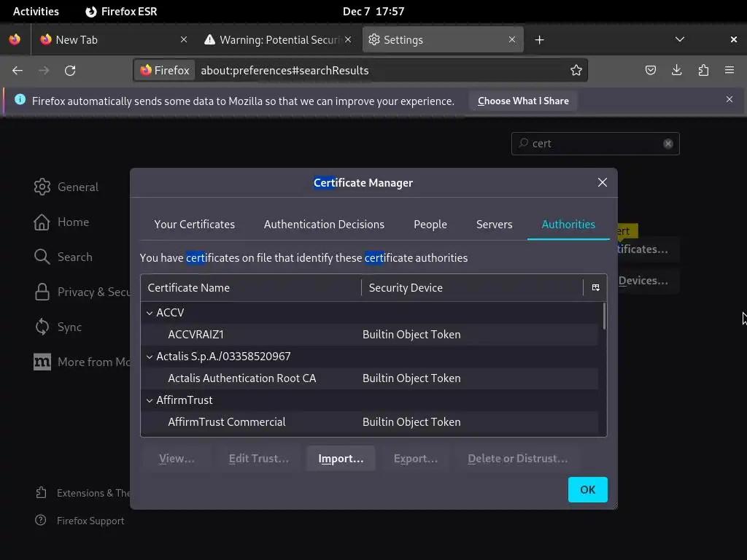Go back with the back arrow

18,71
